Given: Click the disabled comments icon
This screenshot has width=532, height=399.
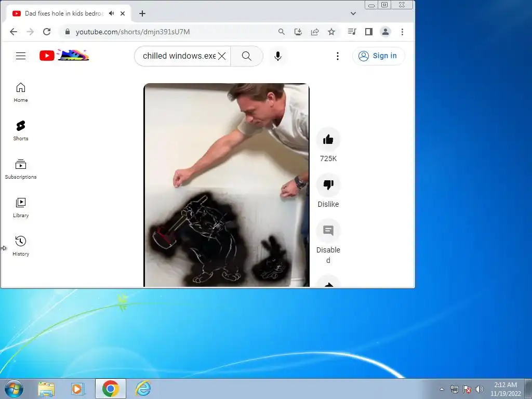Looking at the screenshot, I should pos(328,231).
